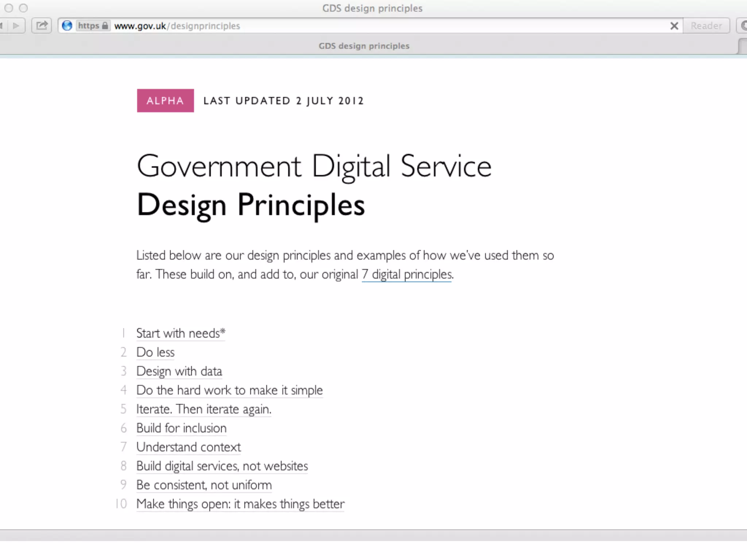Open the Make things open principle link
The width and height of the screenshot is (747, 560).
[x=240, y=504]
